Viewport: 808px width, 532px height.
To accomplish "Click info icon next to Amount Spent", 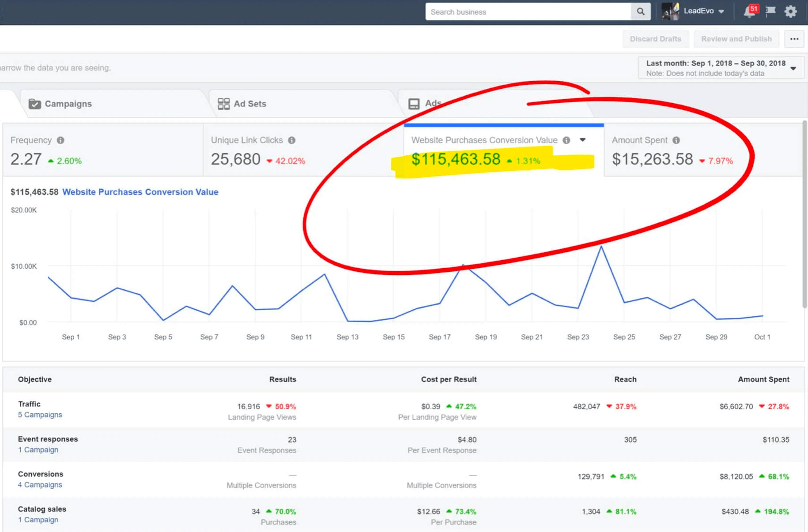I will click(676, 140).
